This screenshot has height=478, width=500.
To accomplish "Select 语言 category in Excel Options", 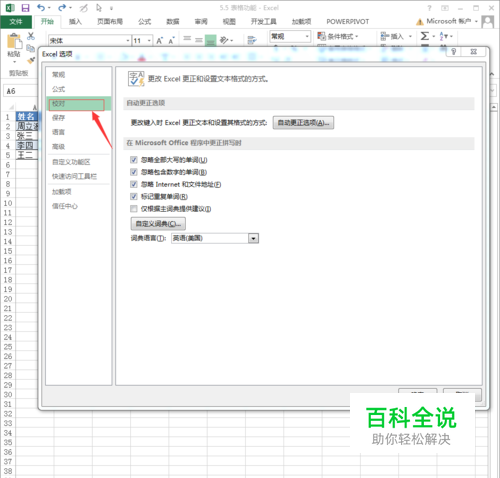I will point(79,132).
